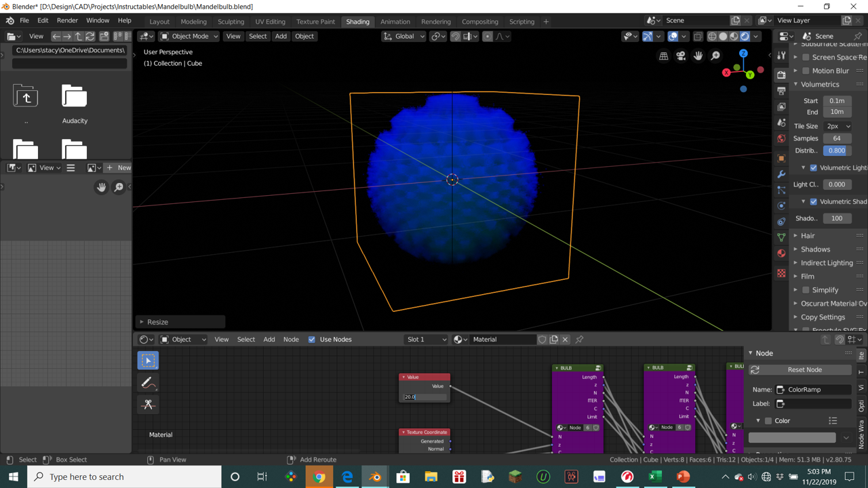Select material preview viewport shading
This screenshot has height=488, width=868.
734,37
